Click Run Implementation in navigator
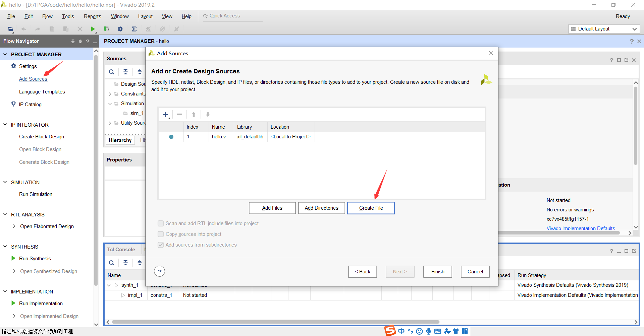The image size is (644, 336). 41,304
